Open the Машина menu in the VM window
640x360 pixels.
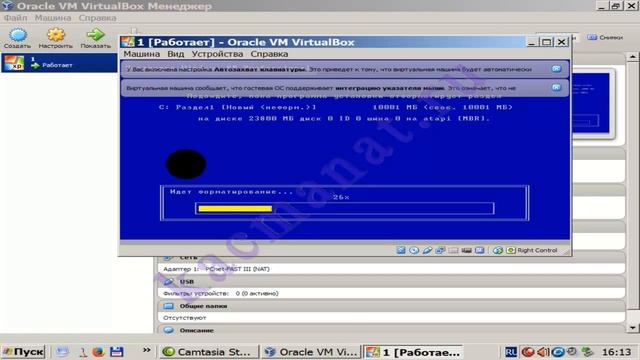point(142,54)
